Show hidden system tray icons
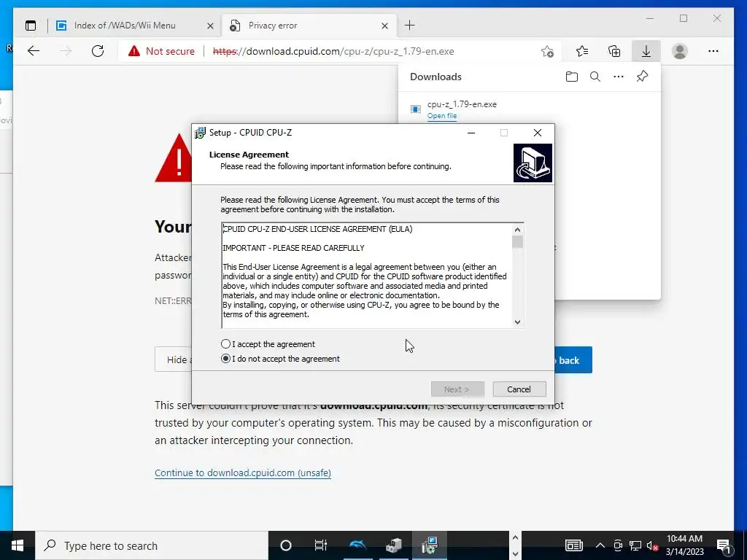The image size is (747, 560). (600, 545)
